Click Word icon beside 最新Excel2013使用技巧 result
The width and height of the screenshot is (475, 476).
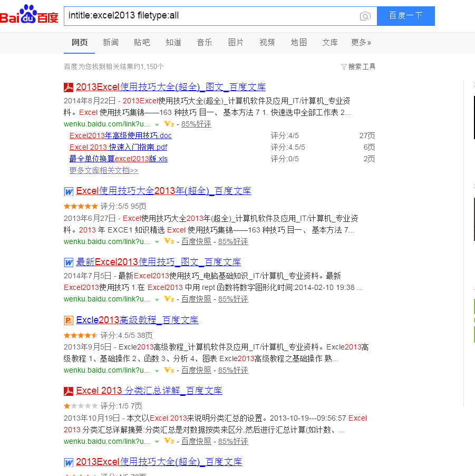[x=69, y=263]
